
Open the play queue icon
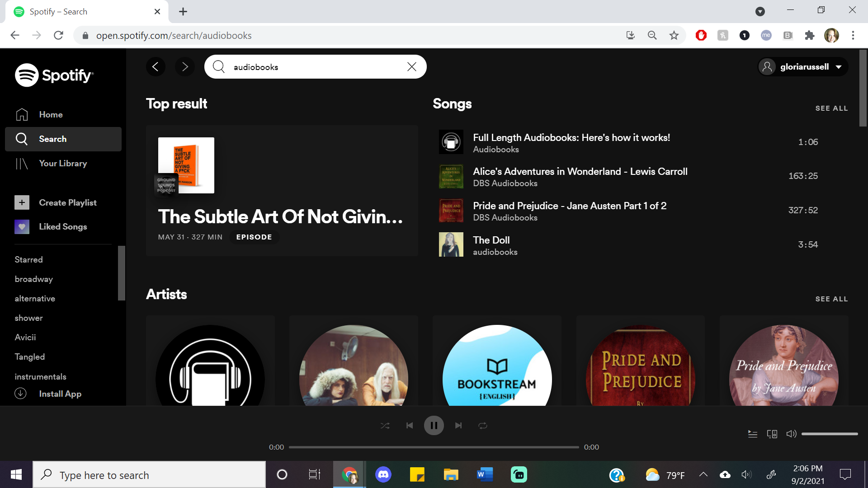pyautogui.click(x=752, y=434)
